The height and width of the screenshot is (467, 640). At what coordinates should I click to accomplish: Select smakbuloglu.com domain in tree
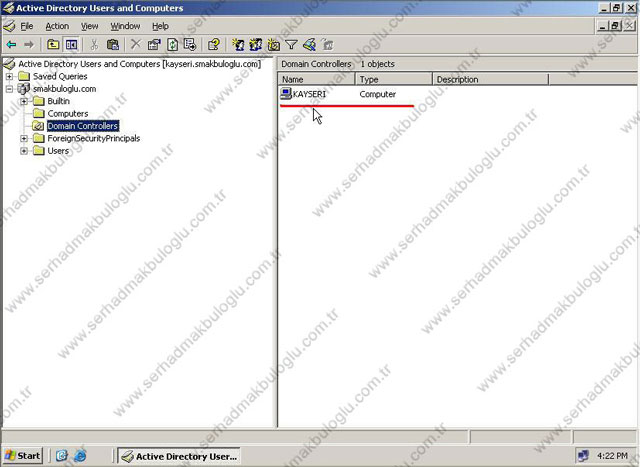(x=64, y=89)
